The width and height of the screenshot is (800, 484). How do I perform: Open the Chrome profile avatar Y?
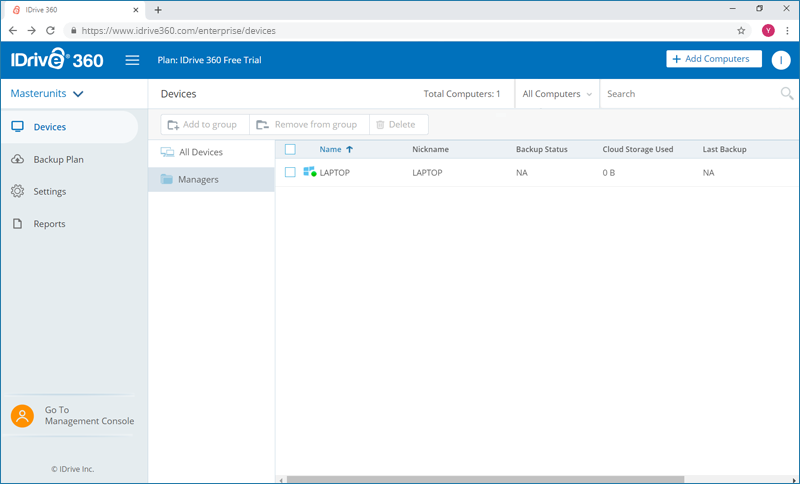(x=768, y=31)
